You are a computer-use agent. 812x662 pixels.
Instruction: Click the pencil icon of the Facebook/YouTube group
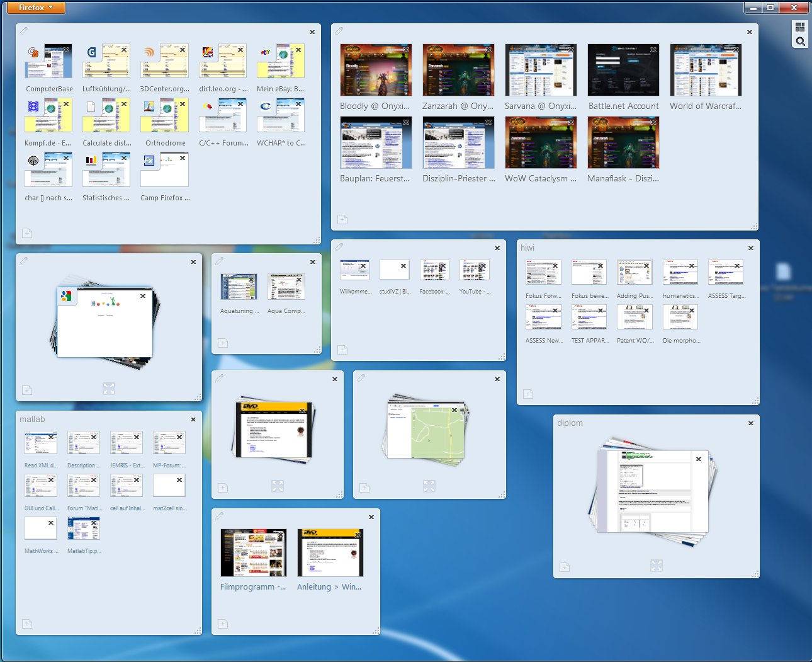click(x=339, y=247)
